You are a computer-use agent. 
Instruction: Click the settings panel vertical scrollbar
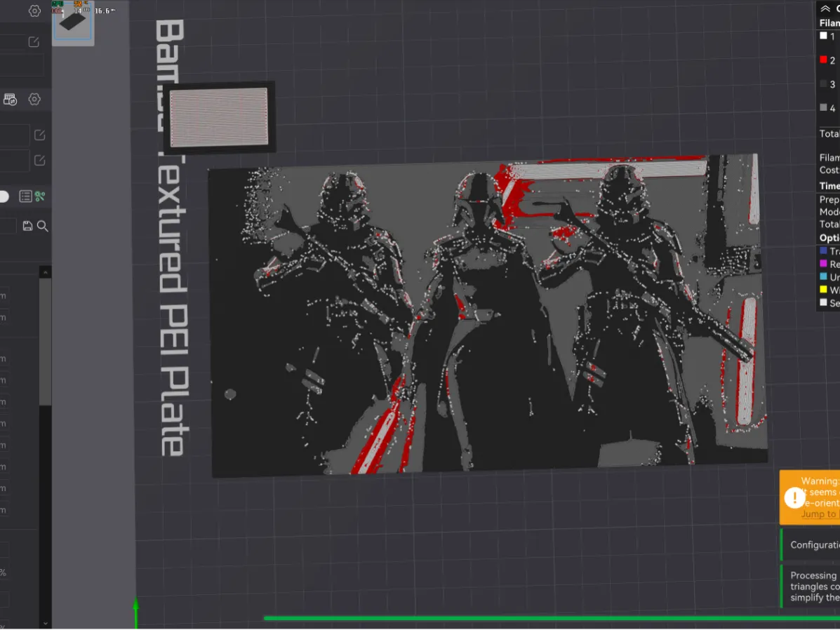[x=46, y=342]
